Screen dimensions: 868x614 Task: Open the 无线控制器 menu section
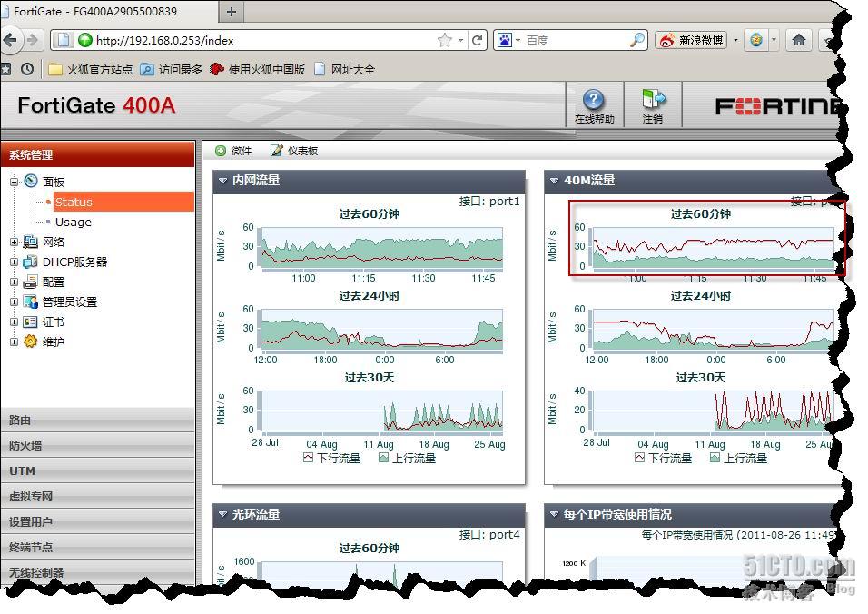[x=98, y=572]
